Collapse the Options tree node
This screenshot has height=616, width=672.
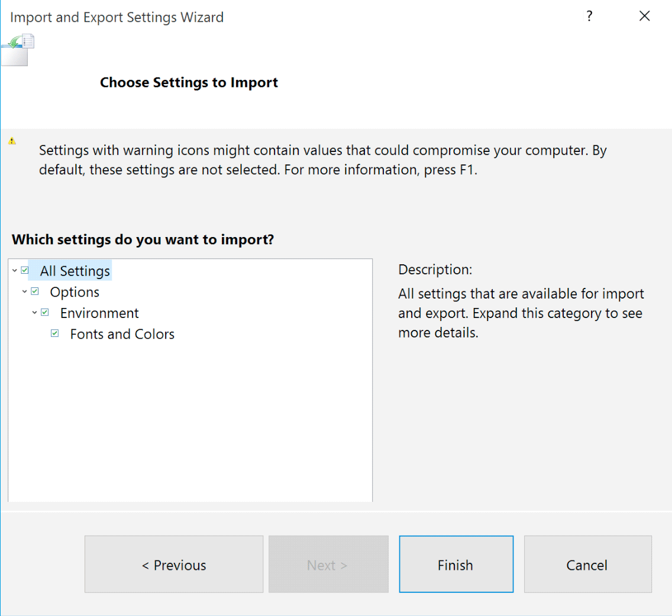click(x=25, y=291)
